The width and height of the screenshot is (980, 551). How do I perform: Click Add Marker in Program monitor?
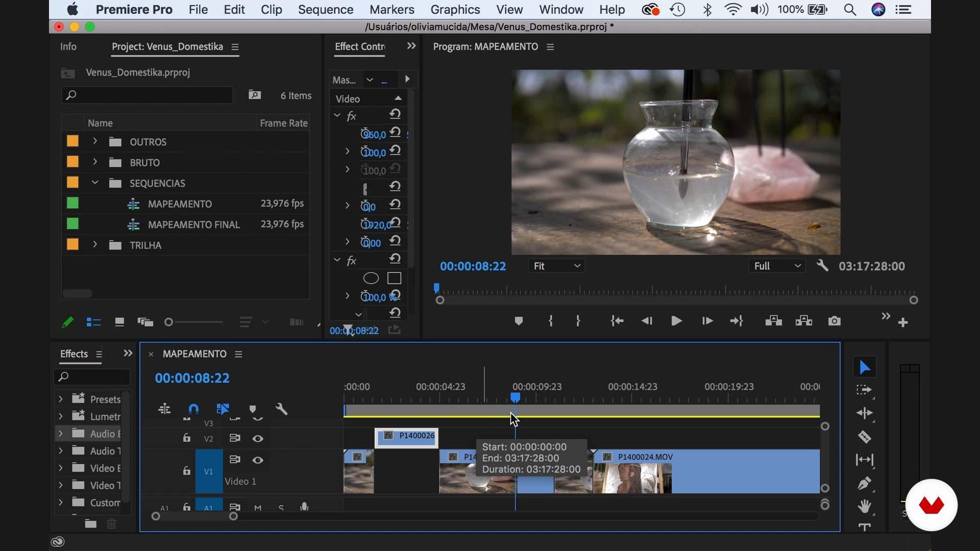click(519, 321)
